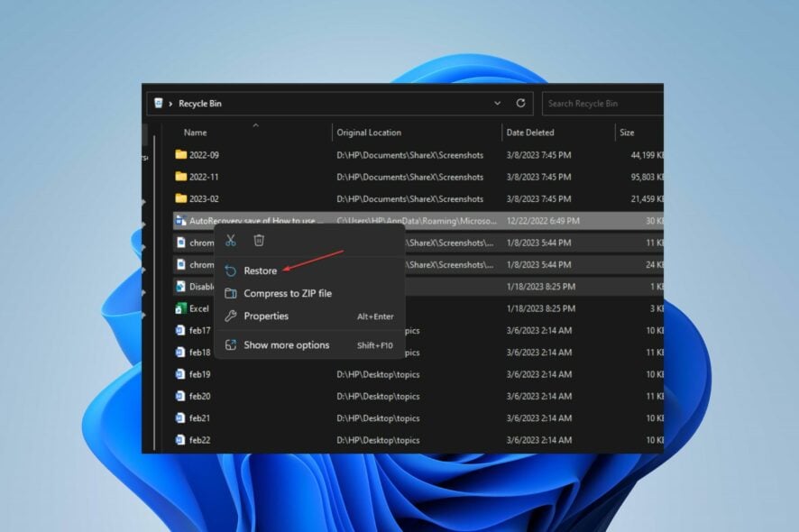Open Properties from the context menu
Image resolution: width=799 pixels, height=532 pixels.
pos(266,316)
